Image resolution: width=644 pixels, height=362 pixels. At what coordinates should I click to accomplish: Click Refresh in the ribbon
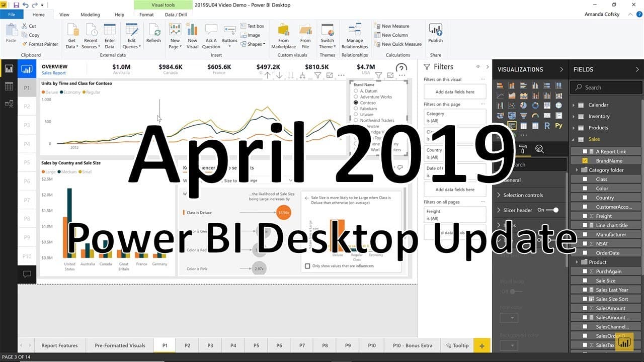click(153, 33)
